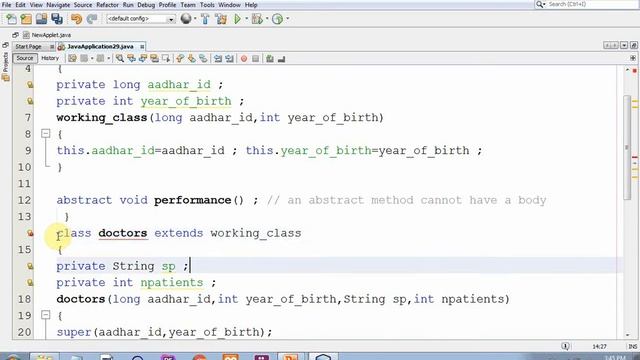Click Find Next Occurrence icon
The height and width of the screenshot is (360, 640).
coord(142,59)
